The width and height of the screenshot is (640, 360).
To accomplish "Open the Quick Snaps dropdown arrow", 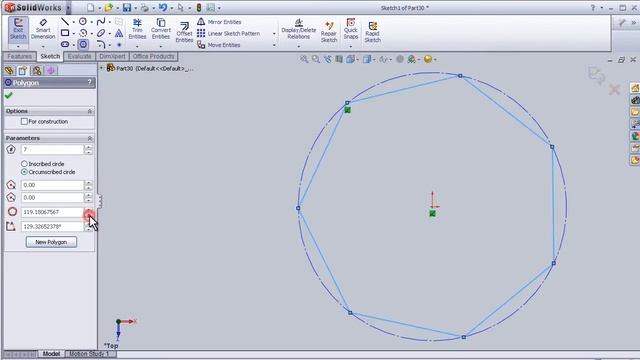I will (351, 47).
